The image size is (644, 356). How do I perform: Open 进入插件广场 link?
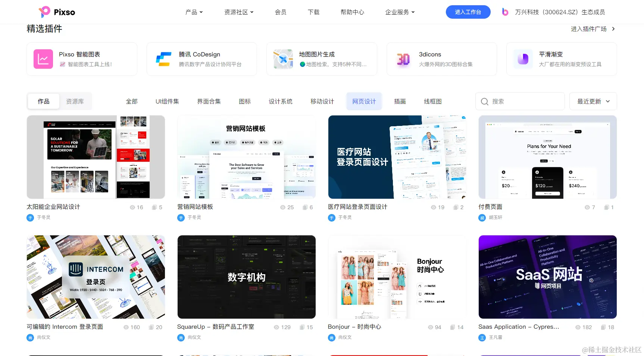click(x=590, y=29)
